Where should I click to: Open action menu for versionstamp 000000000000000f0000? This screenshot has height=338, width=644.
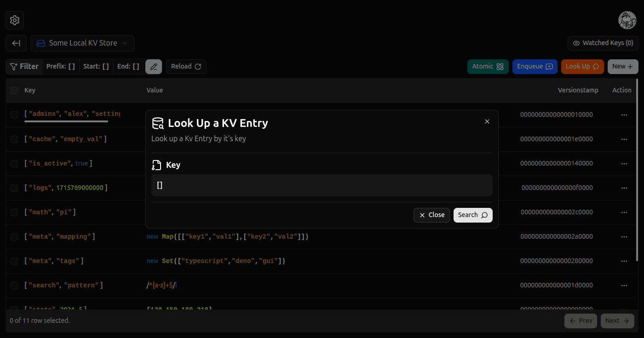624,188
